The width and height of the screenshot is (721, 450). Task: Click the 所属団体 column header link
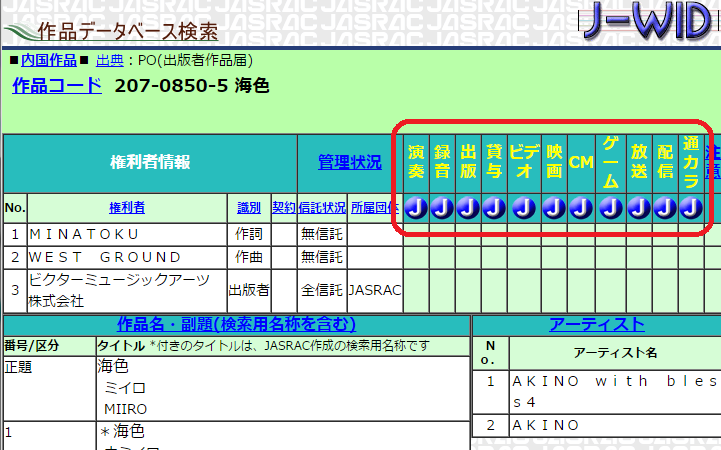(x=375, y=208)
